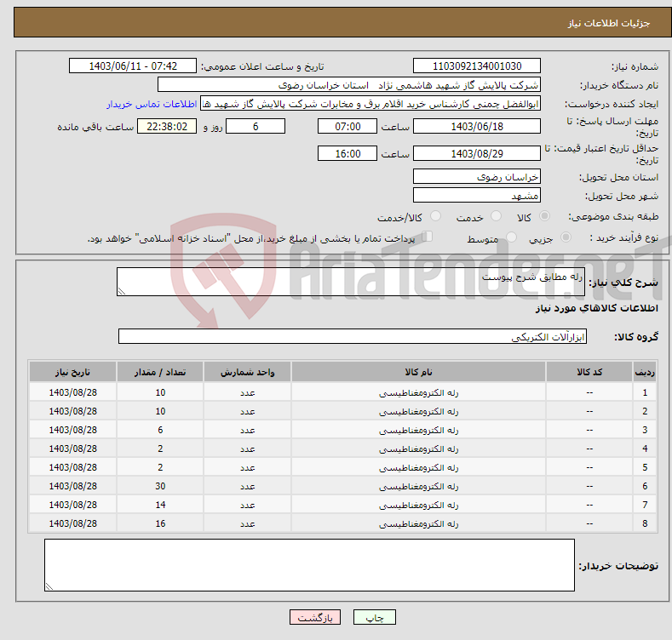Click the ردیف column header

pos(645,372)
